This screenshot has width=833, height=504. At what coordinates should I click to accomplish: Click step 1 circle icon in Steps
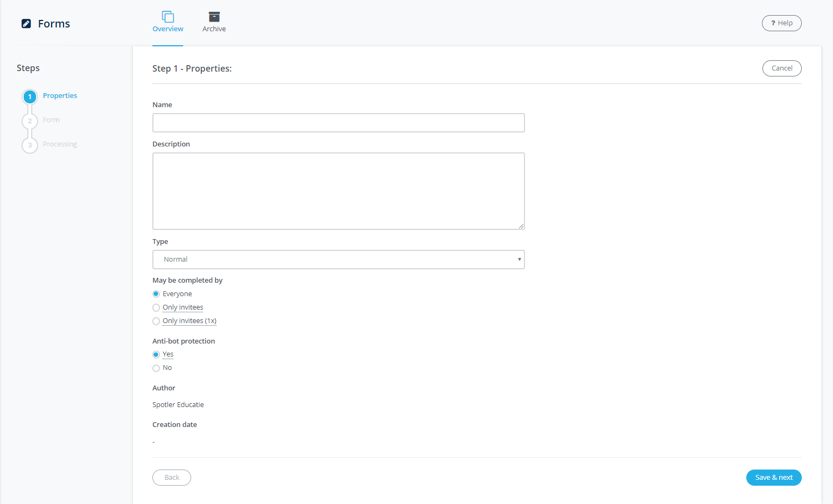tap(30, 97)
